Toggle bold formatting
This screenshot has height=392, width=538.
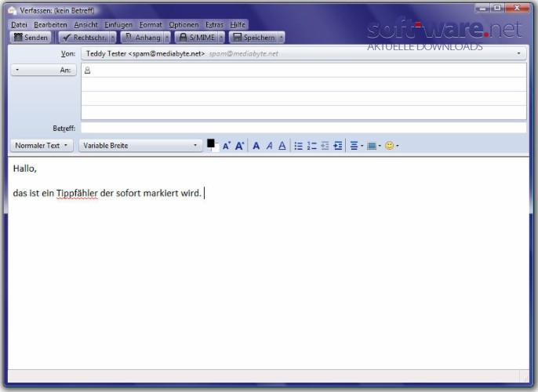(256, 146)
